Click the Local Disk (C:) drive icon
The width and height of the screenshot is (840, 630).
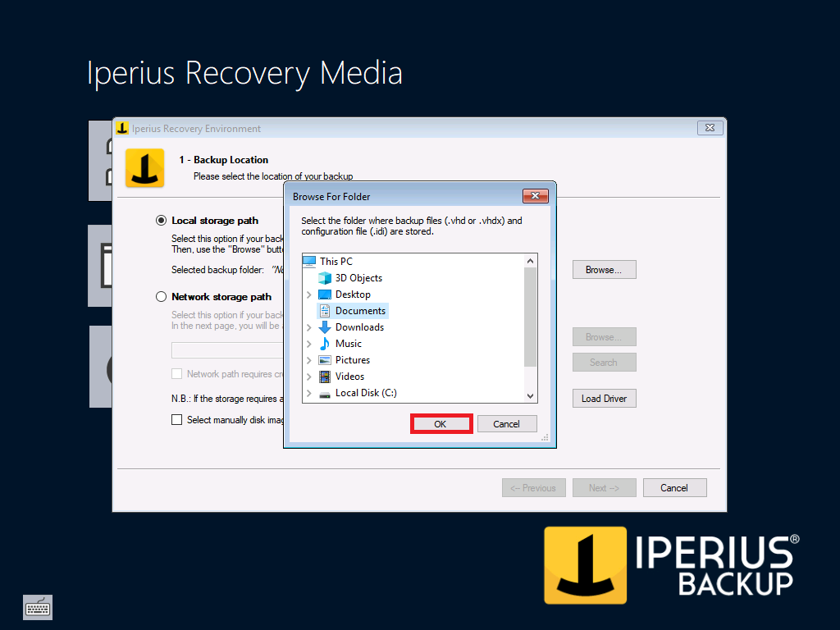click(325, 395)
